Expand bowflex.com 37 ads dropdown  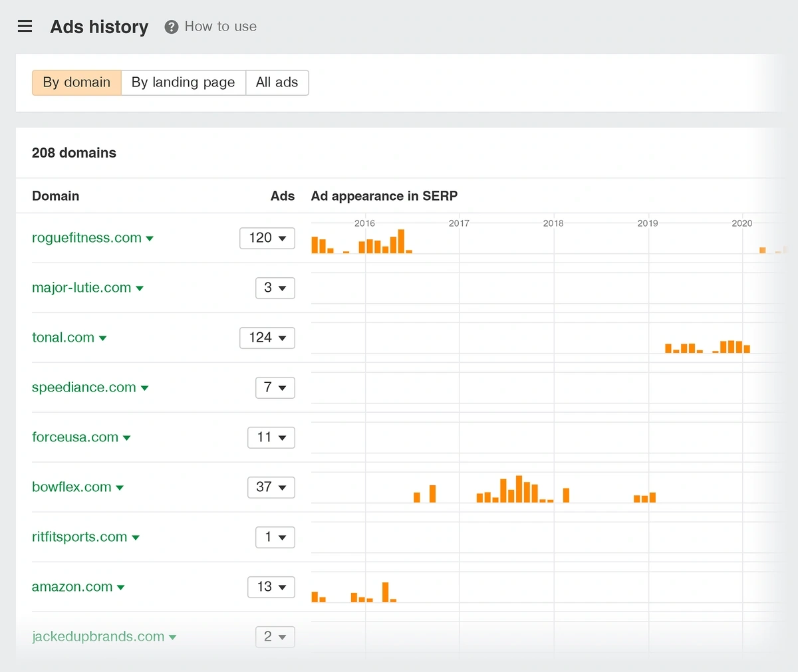tap(271, 487)
